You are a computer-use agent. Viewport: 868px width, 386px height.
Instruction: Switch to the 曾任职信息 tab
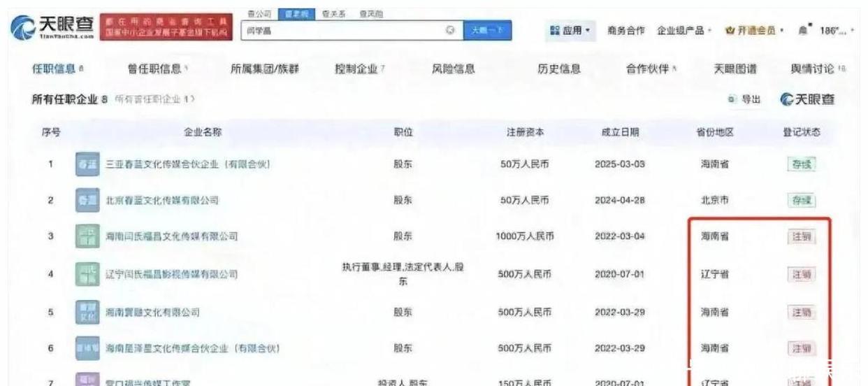coord(157,69)
